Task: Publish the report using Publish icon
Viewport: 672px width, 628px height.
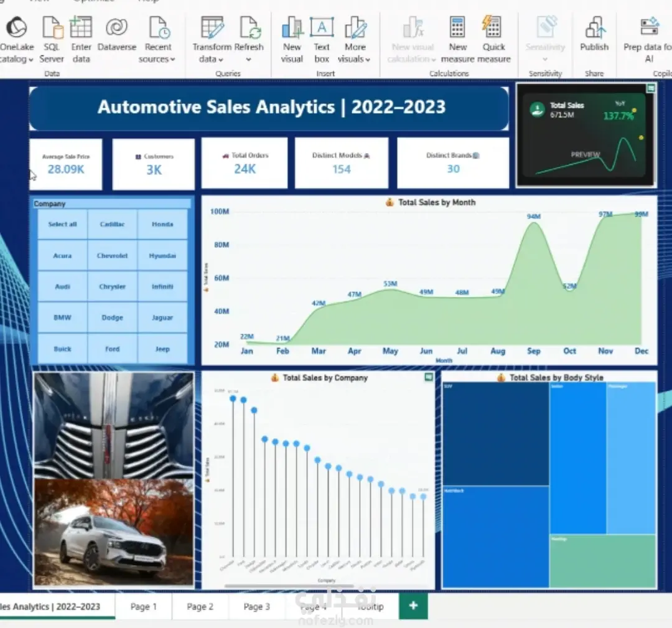Action: [x=595, y=27]
